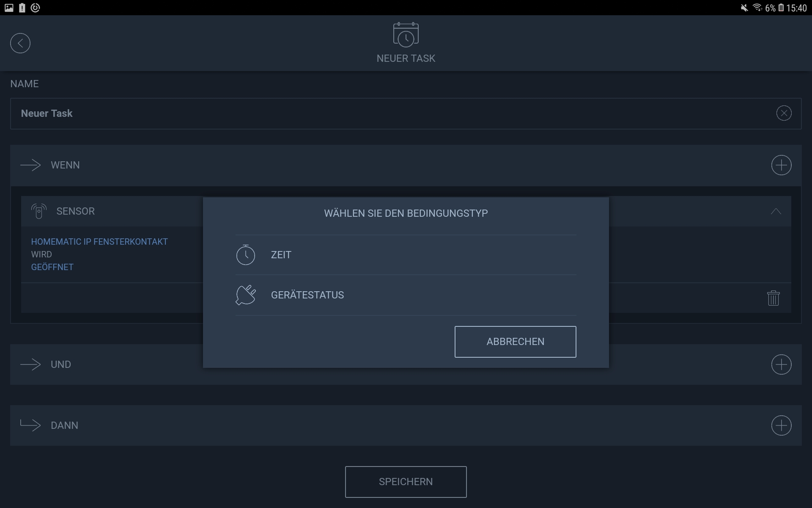Click the Neuer Task calendar clock icon

pyautogui.click(x=406, y=35)
